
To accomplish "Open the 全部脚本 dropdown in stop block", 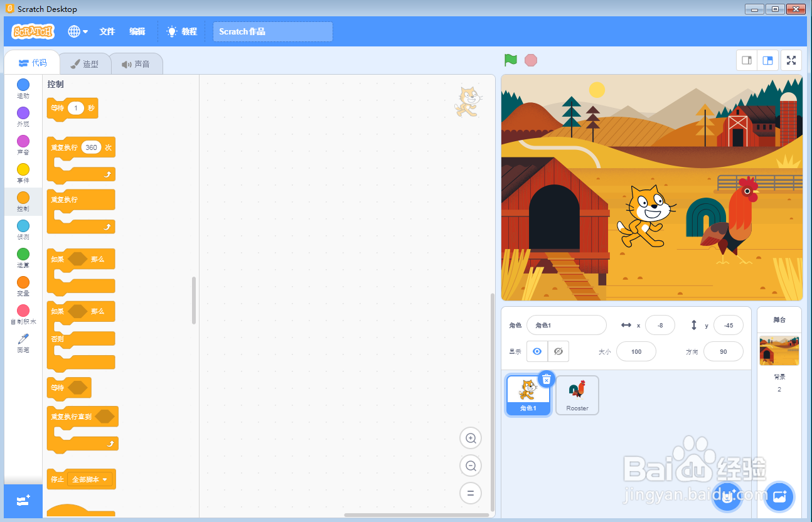I will pos(90,479).
